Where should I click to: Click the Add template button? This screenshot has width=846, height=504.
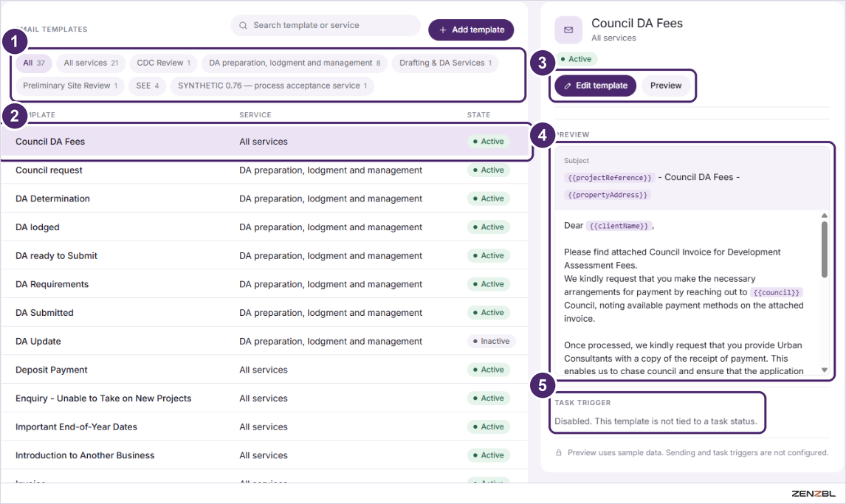[471, 30]
